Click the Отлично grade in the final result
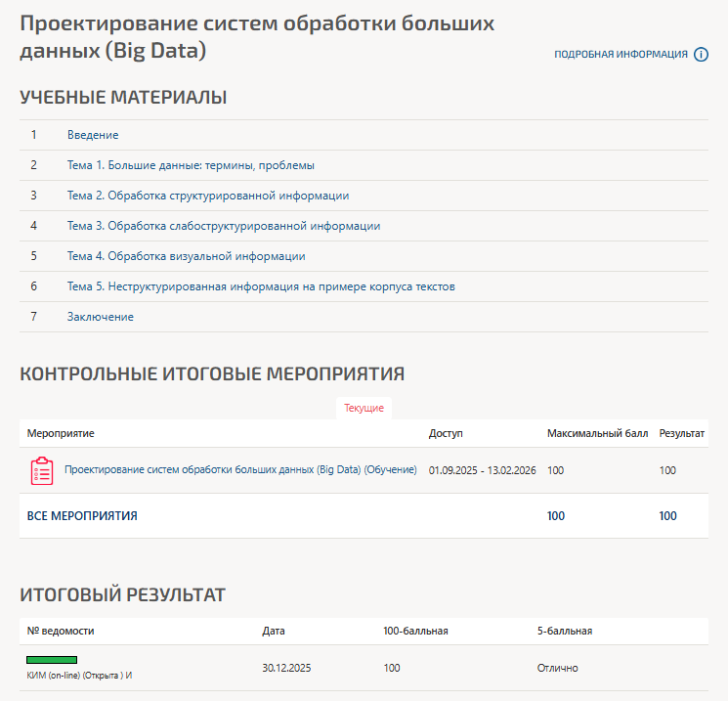 [558, 668]
